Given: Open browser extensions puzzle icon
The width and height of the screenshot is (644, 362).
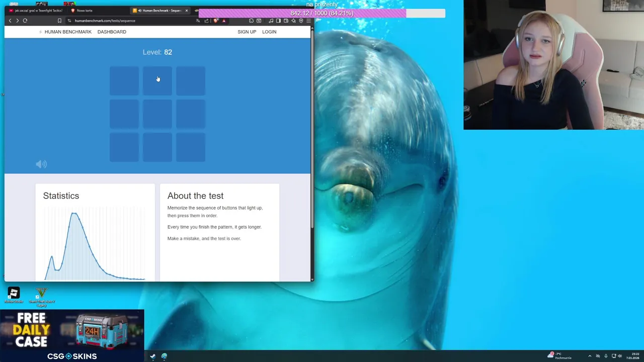Looking at the screenshot, I should [x=252, y=21].
